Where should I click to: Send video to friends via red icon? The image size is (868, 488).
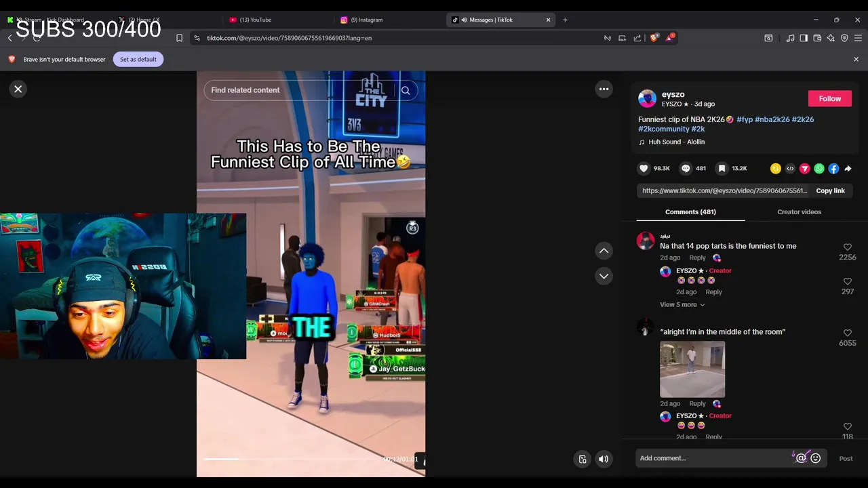click(804, 169)
